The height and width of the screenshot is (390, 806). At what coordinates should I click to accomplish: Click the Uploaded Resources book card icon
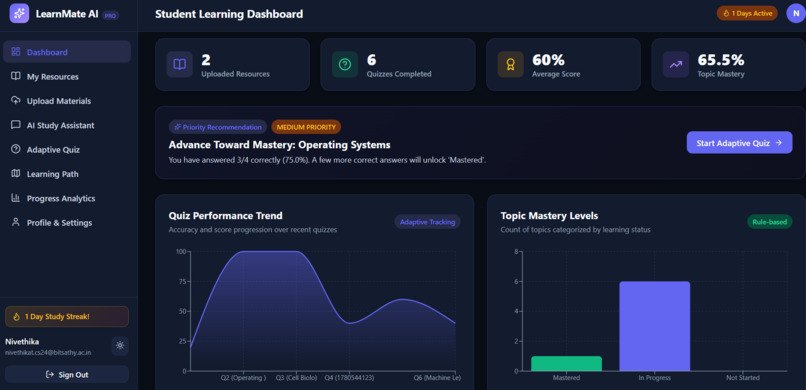point(179,64)
